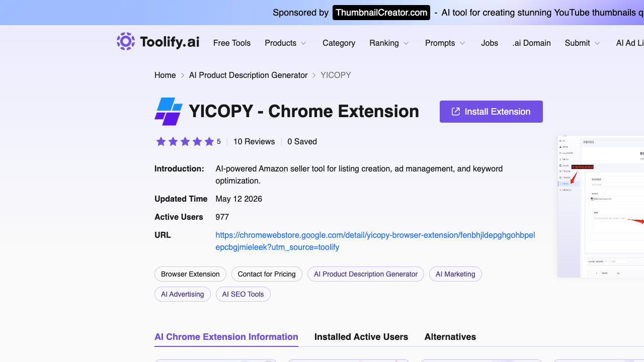Click breadcrumb arrow after Home

(183, 75)
